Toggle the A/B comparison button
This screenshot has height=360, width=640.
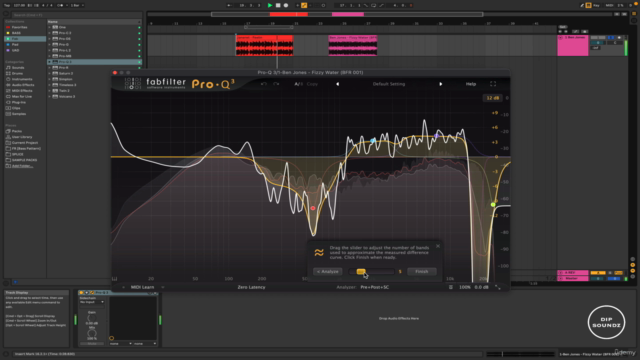point(299,84)
